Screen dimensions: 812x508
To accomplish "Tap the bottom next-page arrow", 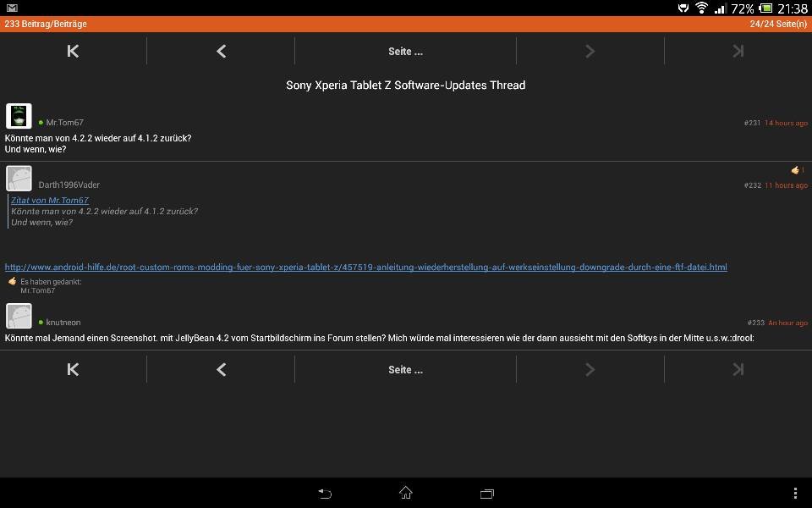I will pyautogui.click(x=590, y=369).
